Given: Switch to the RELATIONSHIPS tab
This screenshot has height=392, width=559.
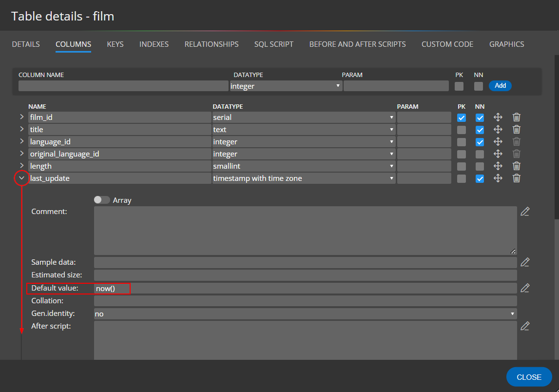Looking at the screenshot, I should [x=211, y=44].
